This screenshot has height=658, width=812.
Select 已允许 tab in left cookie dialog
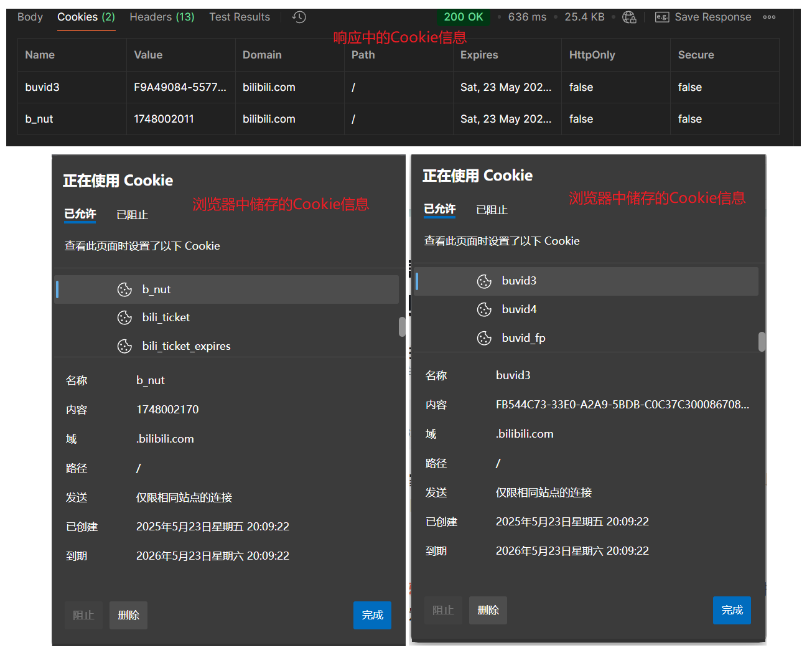click(80, 214)
